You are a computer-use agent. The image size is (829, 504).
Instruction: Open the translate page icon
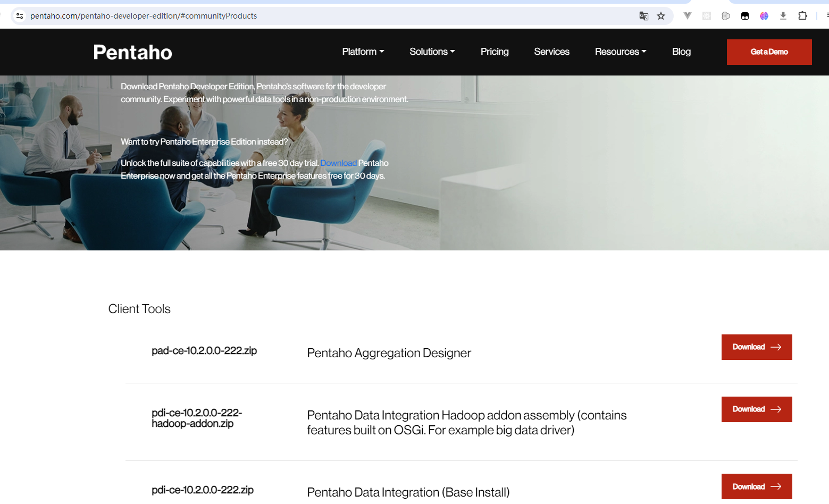[x=643, y=16]
